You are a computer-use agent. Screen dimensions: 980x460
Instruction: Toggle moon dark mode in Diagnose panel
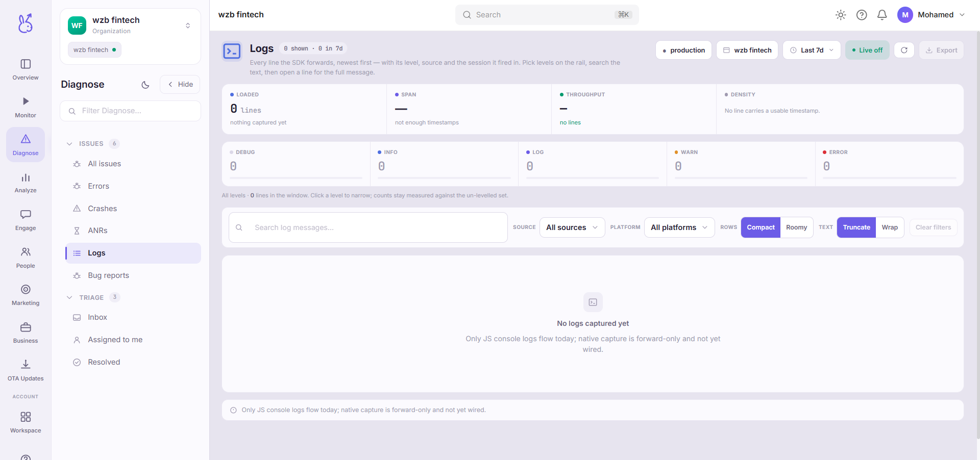pyautogui.click(x=145, y=85)
